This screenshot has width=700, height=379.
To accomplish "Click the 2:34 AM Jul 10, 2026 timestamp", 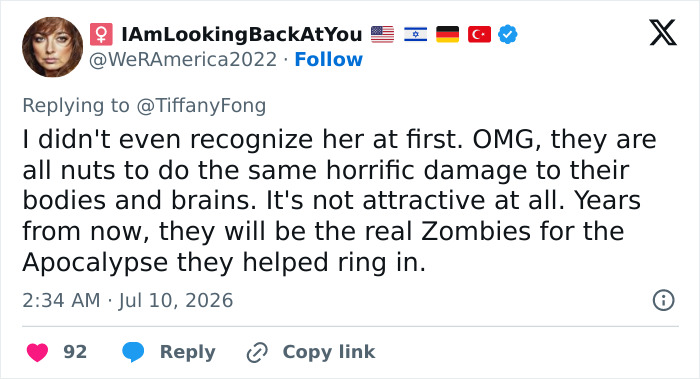I will [x=128, y=300].
